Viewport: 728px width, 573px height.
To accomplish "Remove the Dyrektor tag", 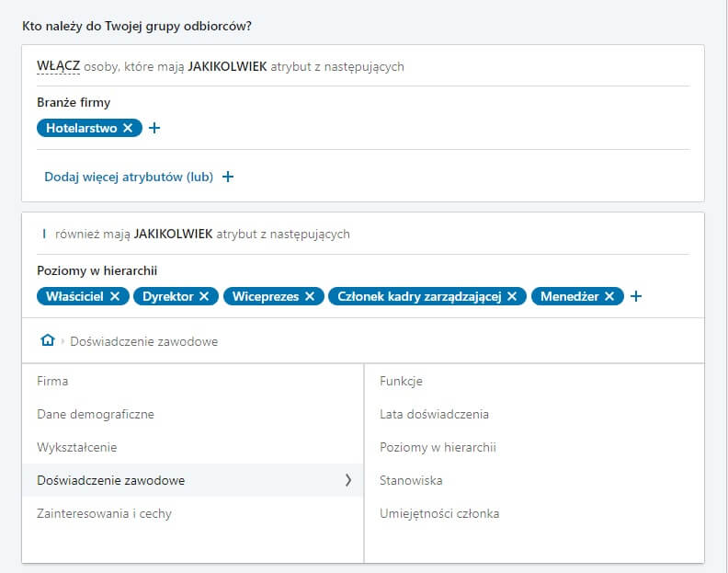I will pos(204,296).
